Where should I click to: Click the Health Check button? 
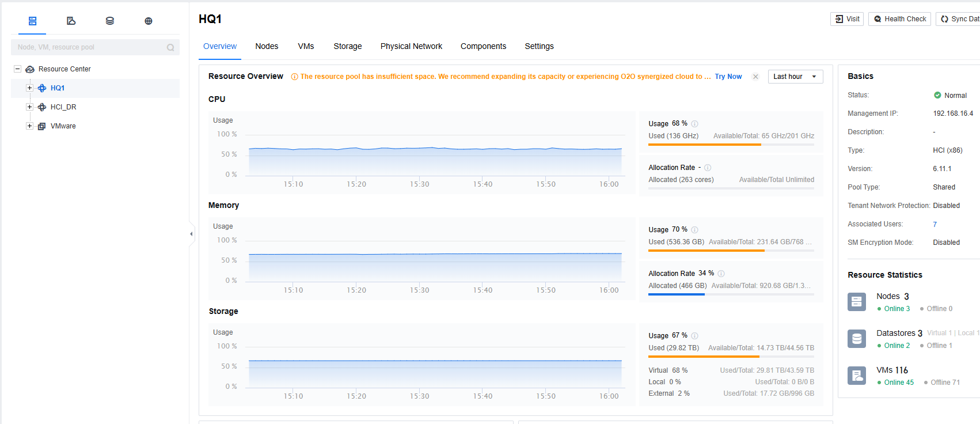point(899,19)
